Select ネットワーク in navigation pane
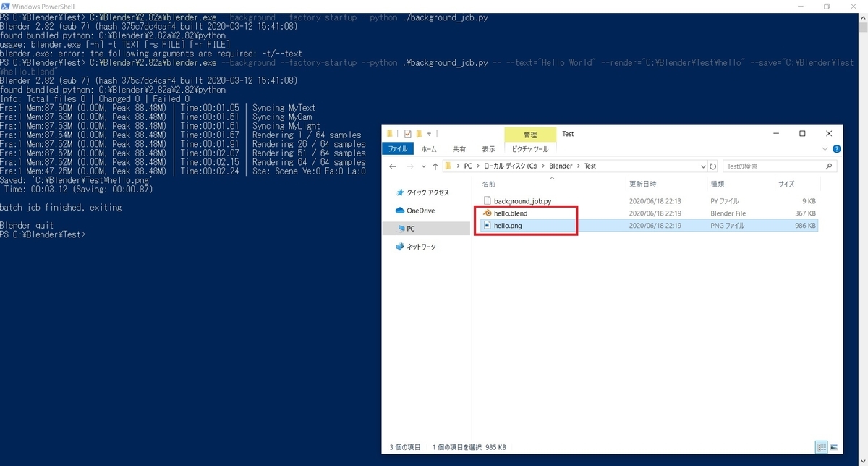Screen dimensions: 868x466 (421, 247)
